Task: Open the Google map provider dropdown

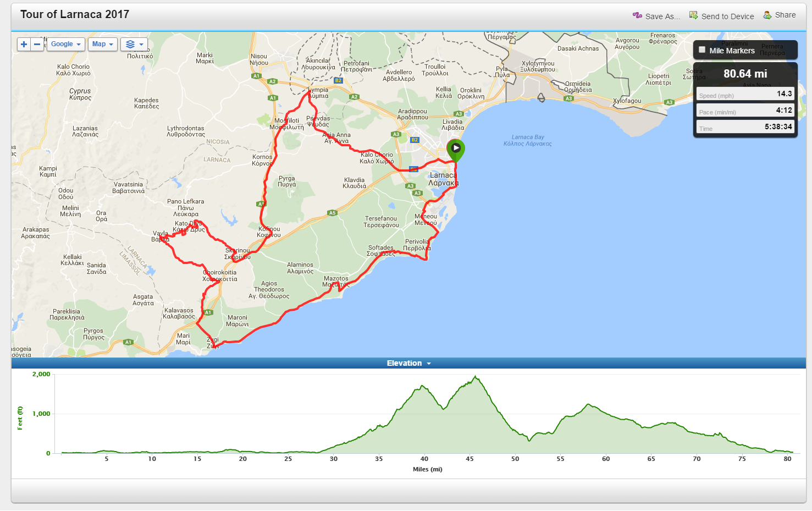Action: [x=66, y=45]
